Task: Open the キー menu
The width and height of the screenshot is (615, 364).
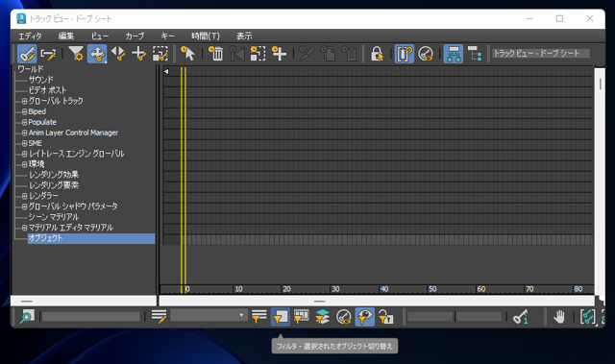Action: [167, 36]
